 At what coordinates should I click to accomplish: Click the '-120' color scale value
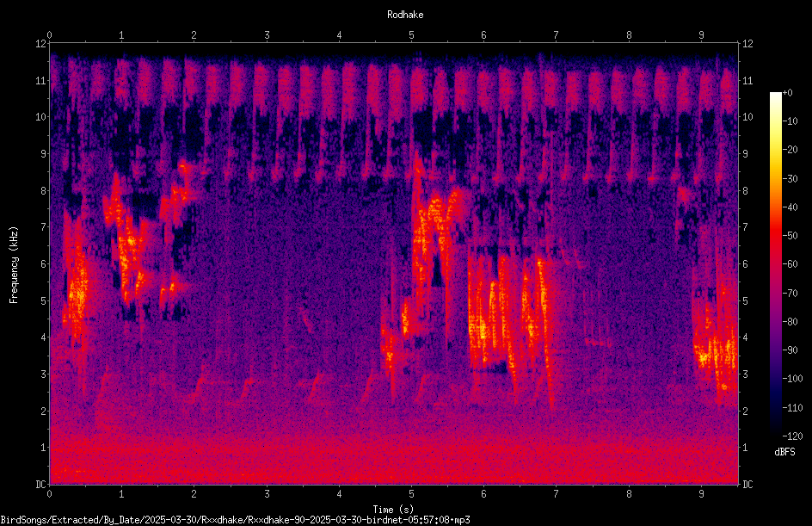tap(792, 436)
